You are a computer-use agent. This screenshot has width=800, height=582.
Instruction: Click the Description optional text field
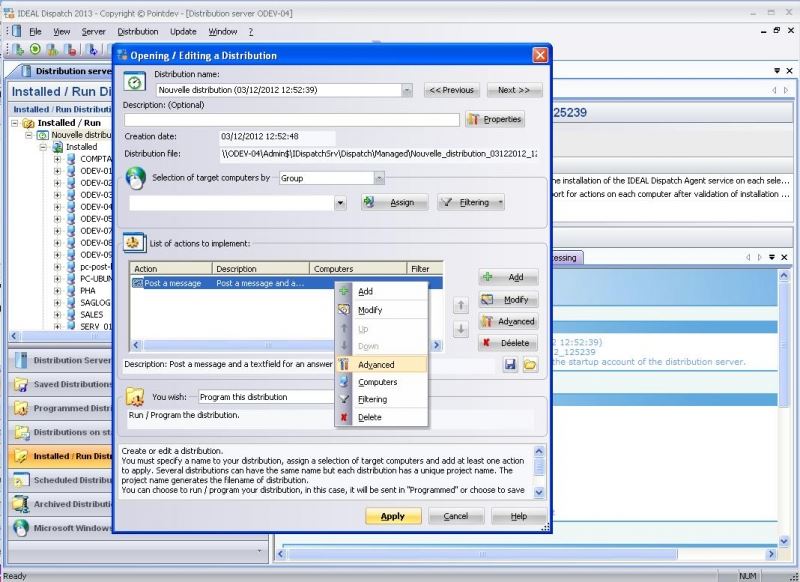(x=292, y=119)
